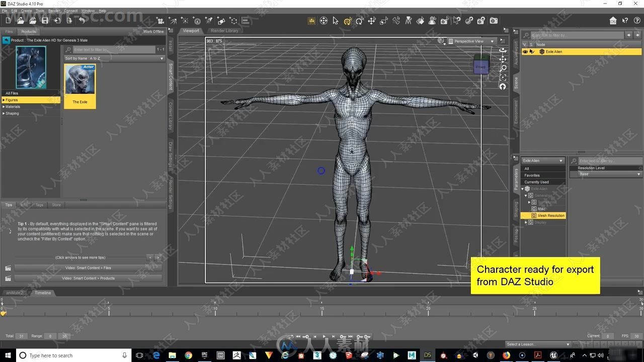Viewport: 644px width, 362px height.
Task: Select the Translate move tool
Action: (x=372, y=21)
